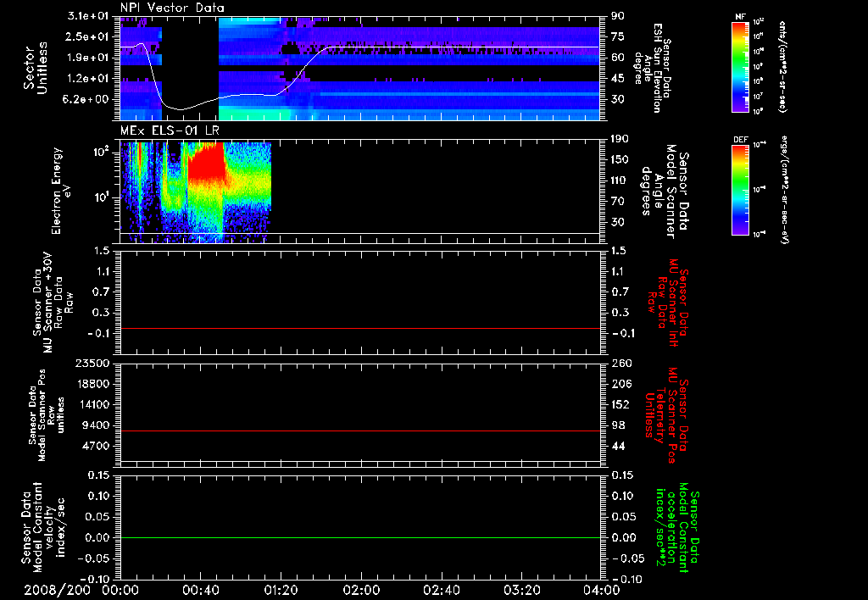The height and width of the screenshot is (600, 868).
Task: Click the 90 degree sun elevation tick
Action: (618, 16)
